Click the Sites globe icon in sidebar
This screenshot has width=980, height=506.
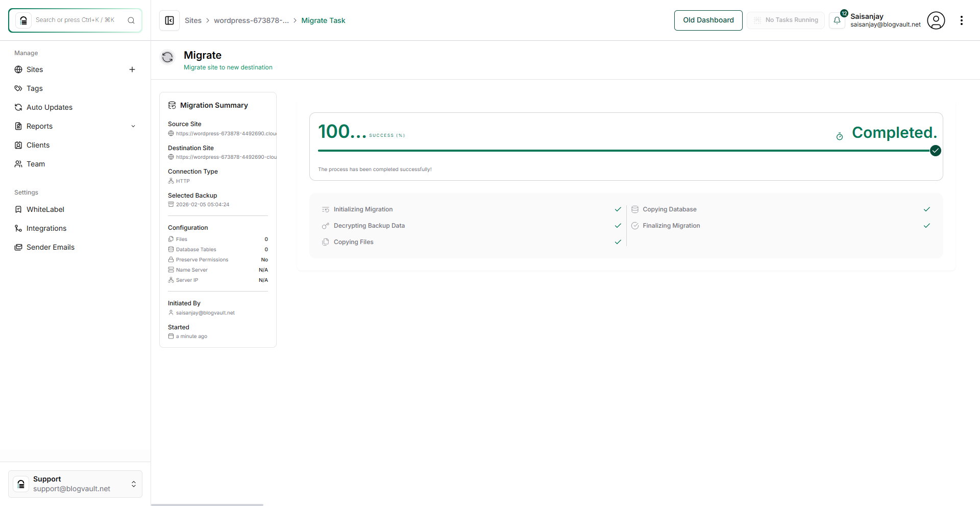[x=18, y=69]
